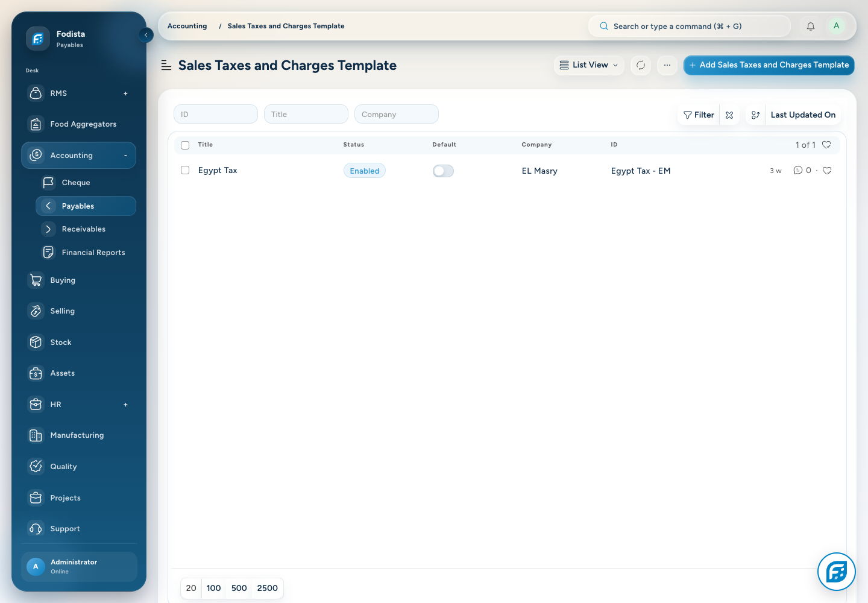Click Add Sales Taxes and Charges Template

[769, 65]
